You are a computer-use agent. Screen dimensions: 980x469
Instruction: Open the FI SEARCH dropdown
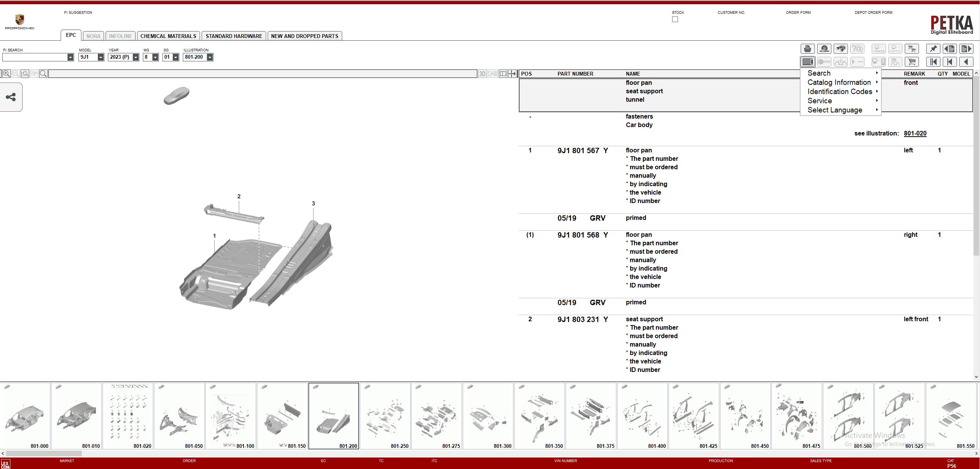(70, 57)
